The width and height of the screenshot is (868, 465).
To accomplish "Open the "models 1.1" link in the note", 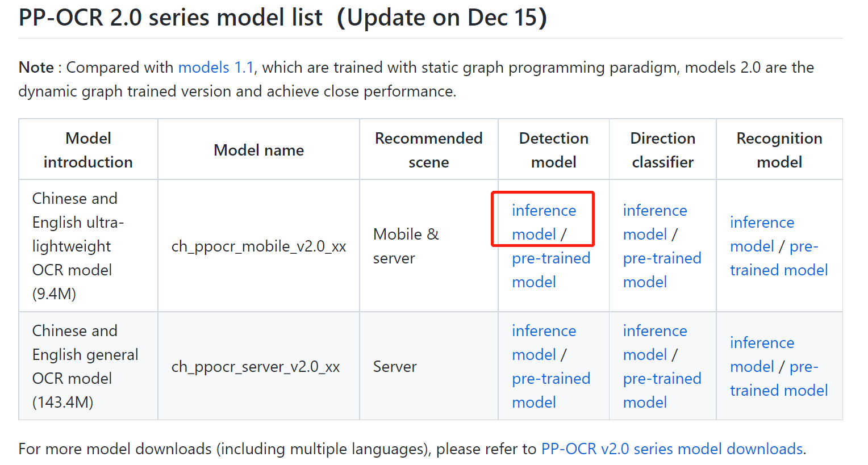I will click(216, 68).
